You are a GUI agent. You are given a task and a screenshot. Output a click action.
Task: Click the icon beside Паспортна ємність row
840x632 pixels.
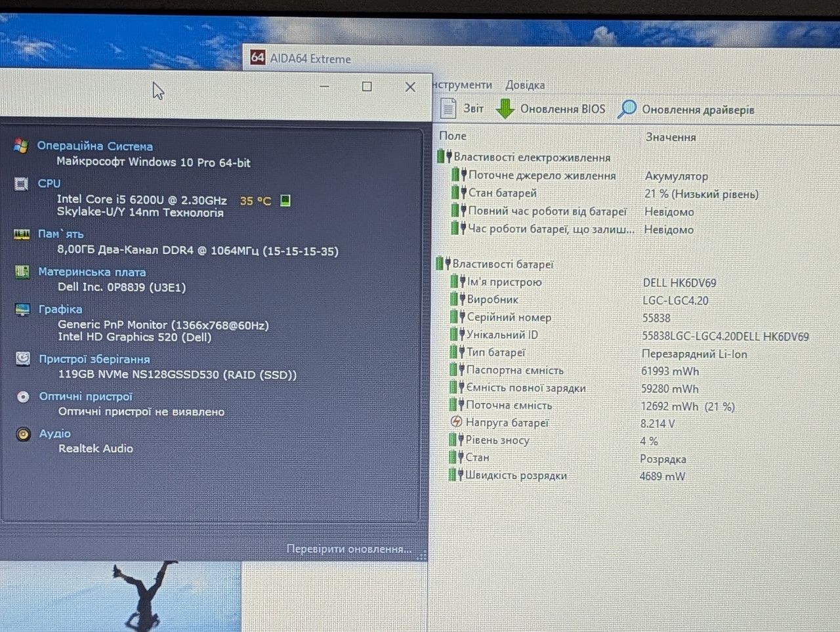pos(457,370)
